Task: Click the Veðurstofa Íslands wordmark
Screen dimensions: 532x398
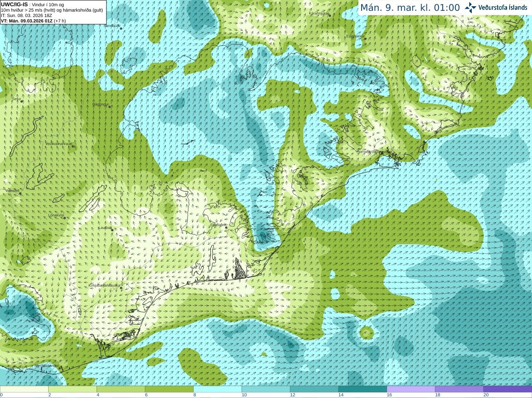Action: click(502, 7)
